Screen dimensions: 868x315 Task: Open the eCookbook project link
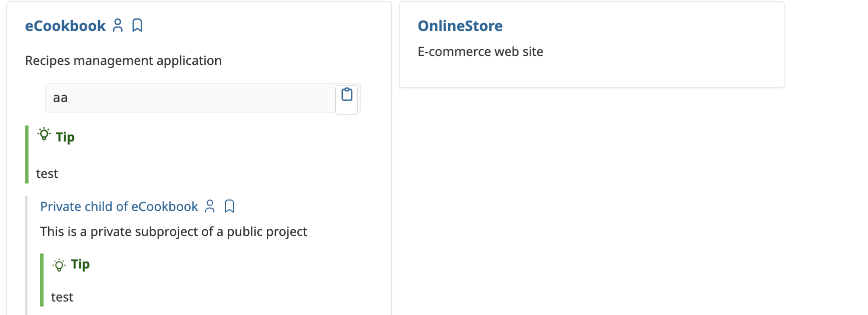[65, 26]
